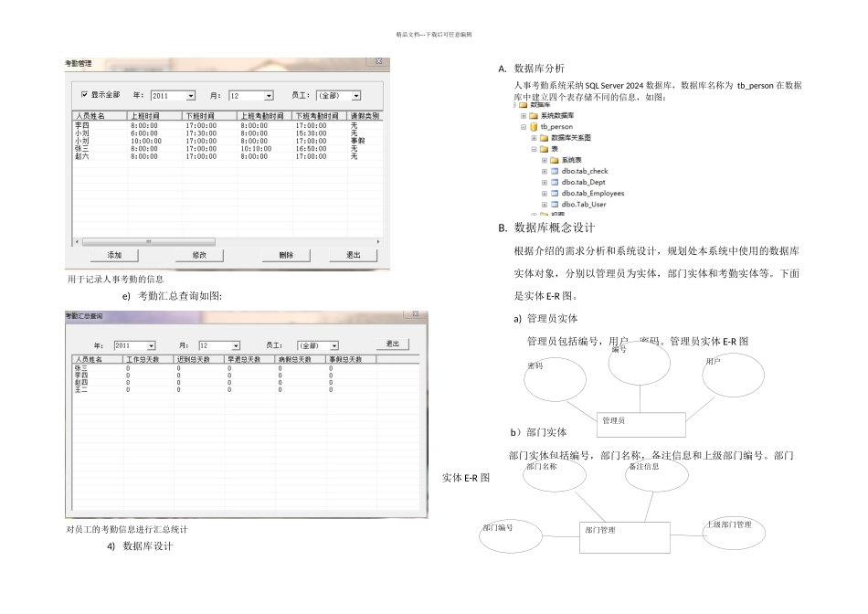Select the 李四 row in 考勤管理 list
Image resolution: width=868 pixels, height=614 pixels.
coord(228,126)
